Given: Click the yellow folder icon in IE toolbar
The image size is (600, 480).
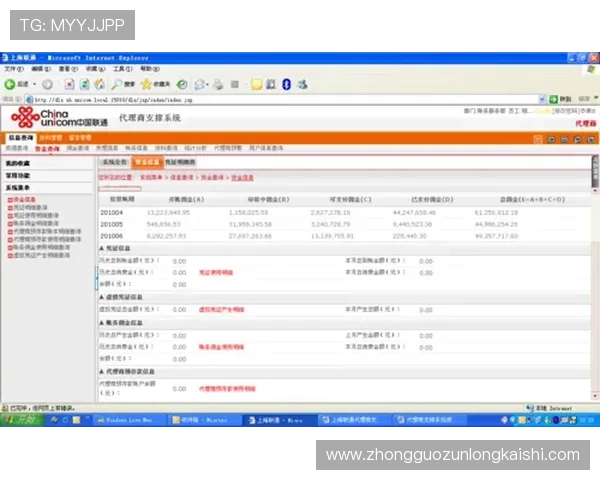Looking at the screenshot, I should pos(256,84).
